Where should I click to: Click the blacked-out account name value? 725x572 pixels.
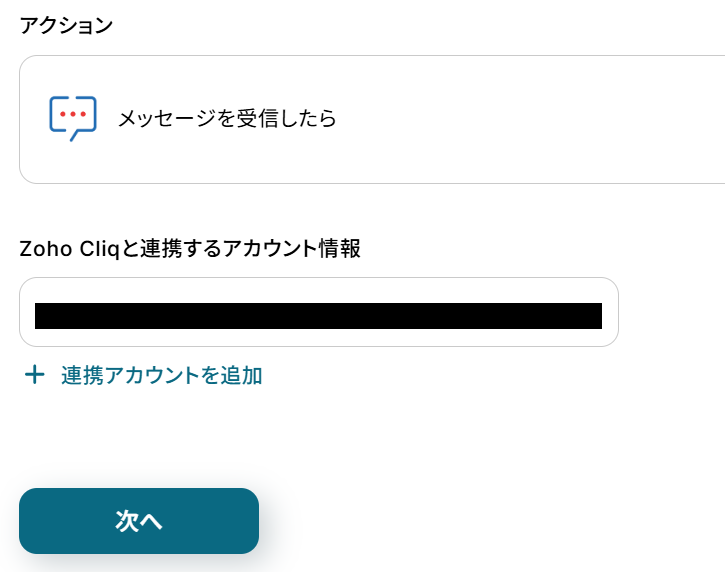[x=318, y=316]
